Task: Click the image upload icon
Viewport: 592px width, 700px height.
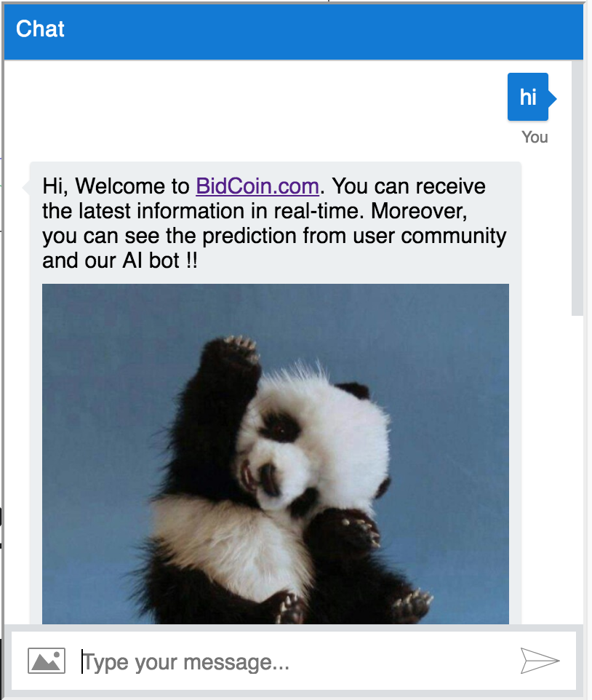Action: tap(47, 661)
